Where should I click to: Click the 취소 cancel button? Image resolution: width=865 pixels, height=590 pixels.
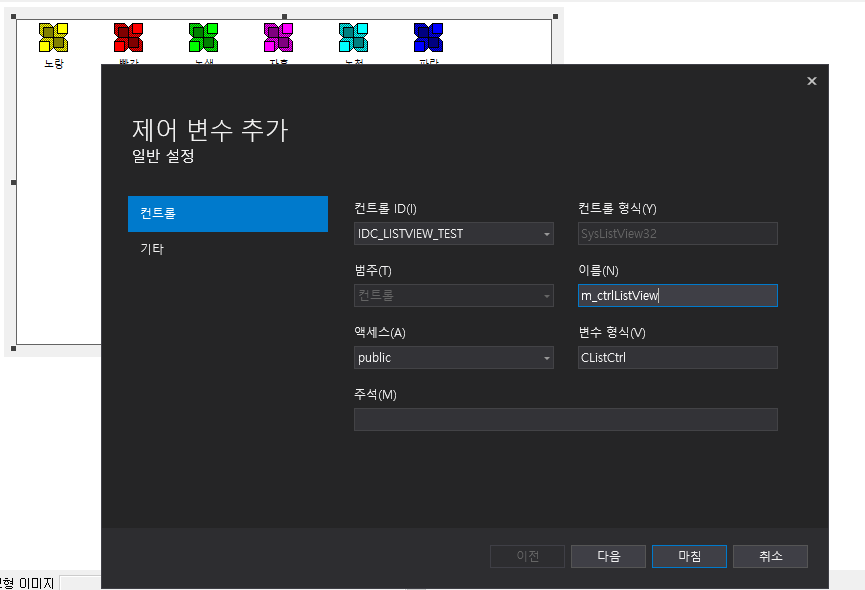coord(770,556)
